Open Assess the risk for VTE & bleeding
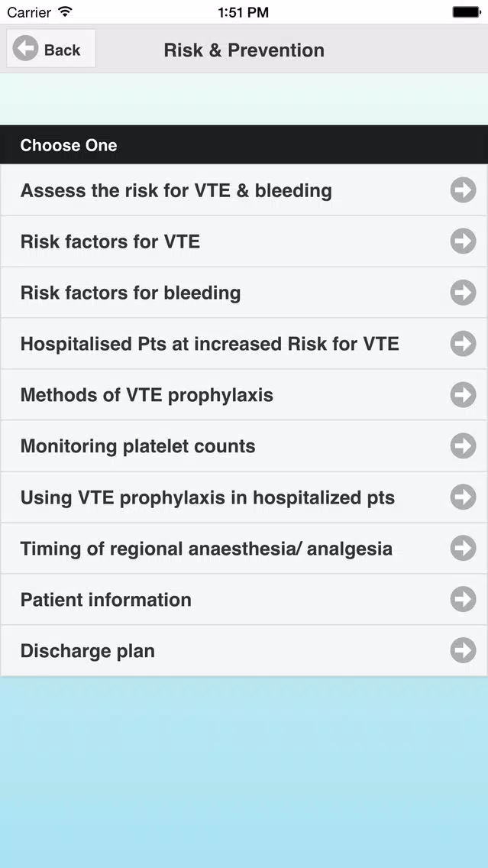The image size is (488, 868). coord(244,190)
